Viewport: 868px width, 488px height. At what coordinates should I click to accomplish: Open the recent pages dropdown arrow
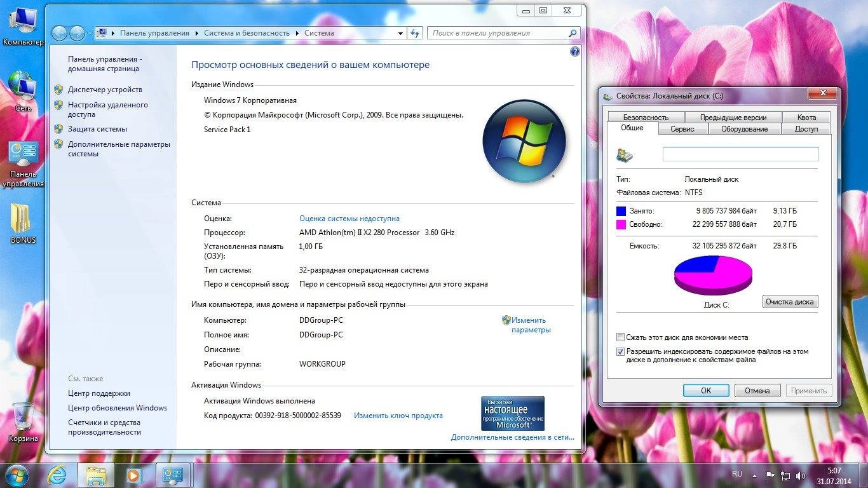(x=90, y=33)
